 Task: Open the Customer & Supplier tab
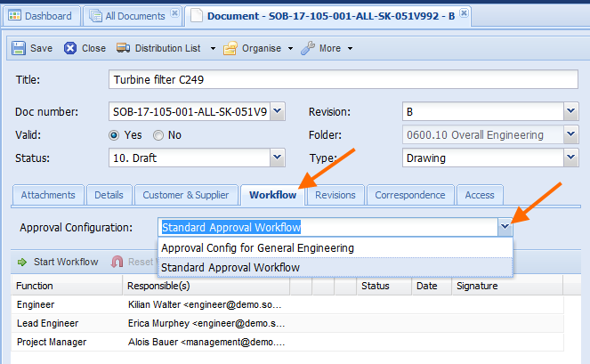pos(186,195)
